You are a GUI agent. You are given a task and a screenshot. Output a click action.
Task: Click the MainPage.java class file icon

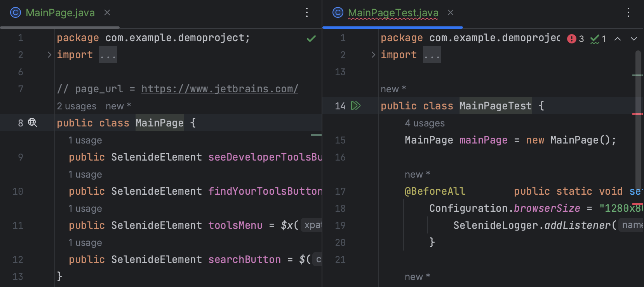pos(16,13)
